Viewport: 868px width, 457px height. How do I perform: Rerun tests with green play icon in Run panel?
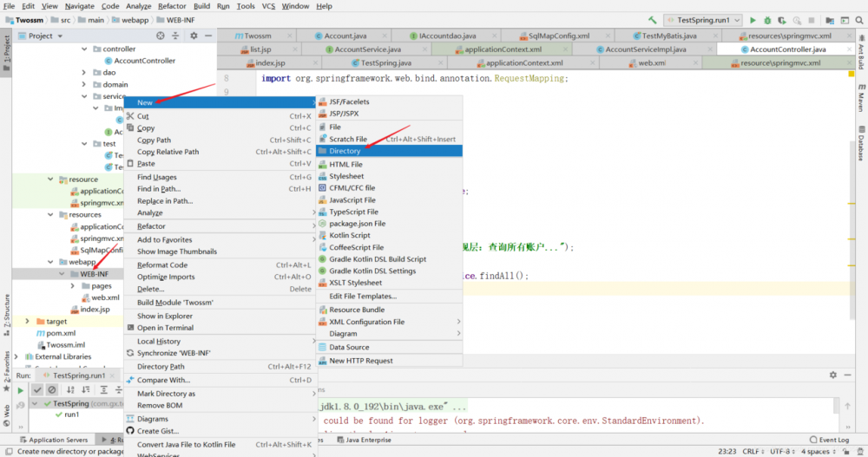pyautogui.click(x=21, y=390)
